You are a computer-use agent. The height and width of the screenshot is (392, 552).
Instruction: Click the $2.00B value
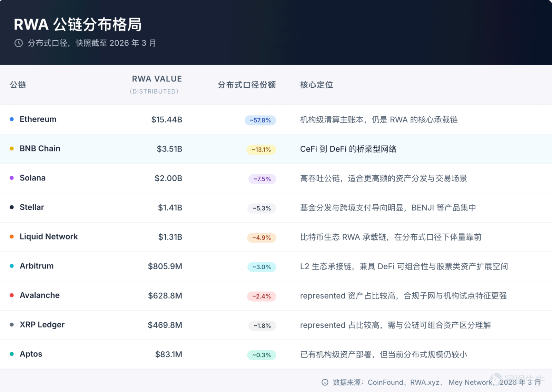click(x=168, y=178)
